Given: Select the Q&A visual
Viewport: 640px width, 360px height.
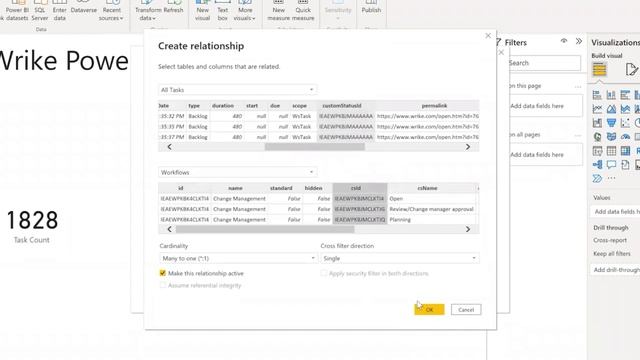Looking at the screenshot, I should pos(611,165).
